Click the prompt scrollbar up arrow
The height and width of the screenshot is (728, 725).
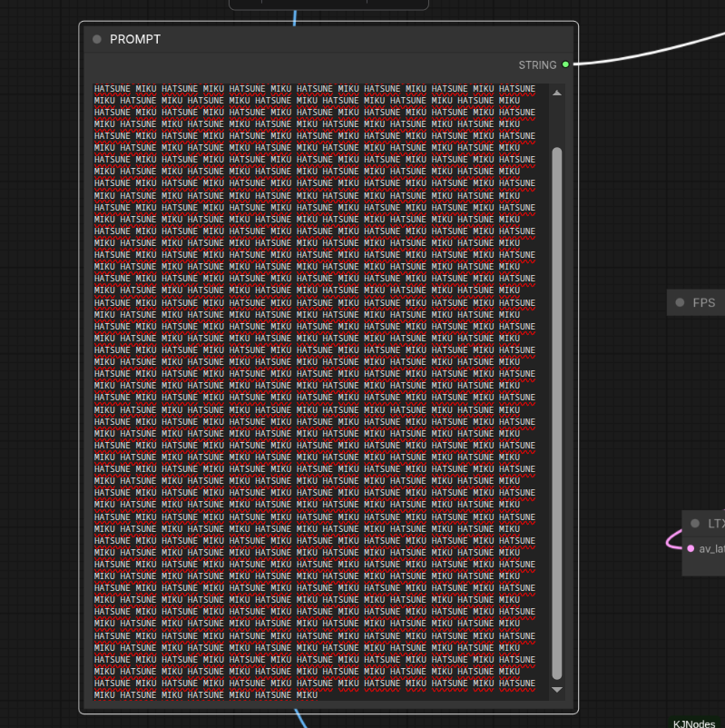coord(557,93)
